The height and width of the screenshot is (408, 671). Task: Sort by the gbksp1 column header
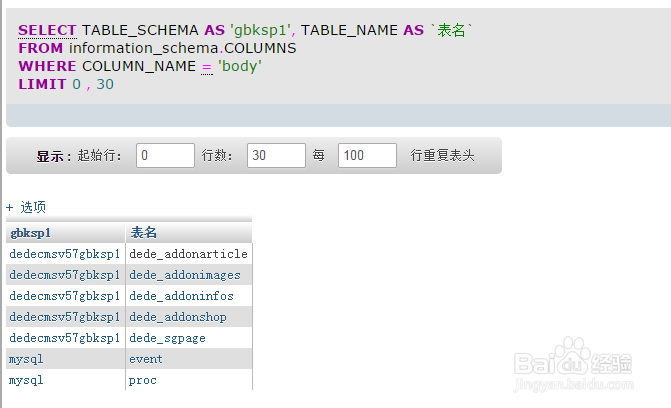click(31, 232)
